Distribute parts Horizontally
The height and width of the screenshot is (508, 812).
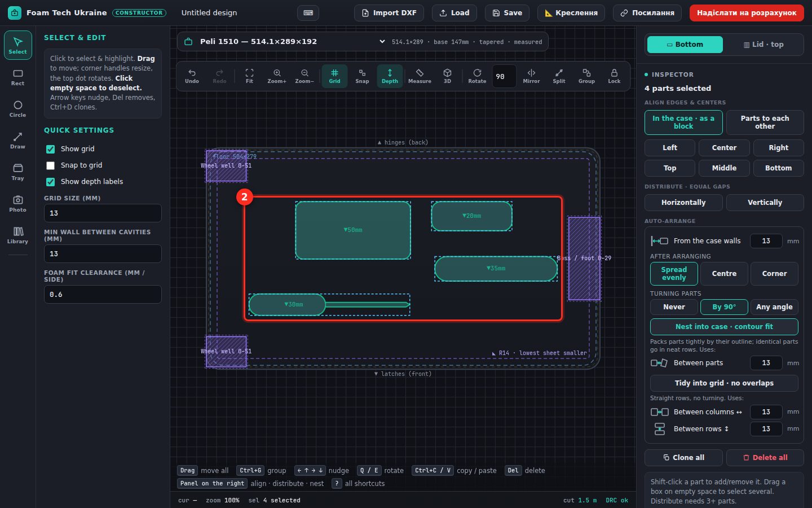[683, 203]
